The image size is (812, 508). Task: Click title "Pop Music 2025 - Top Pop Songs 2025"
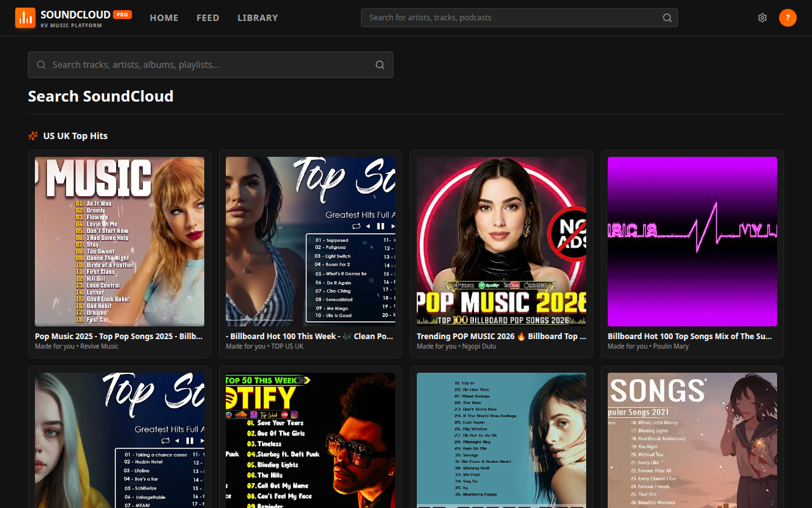[x=119, y=336]
